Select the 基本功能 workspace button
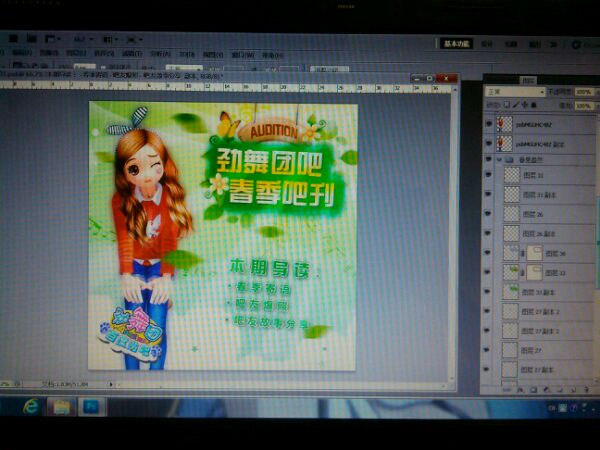Image resolution: width=600 pixels, height=450 pixels. tap(457, 44)
